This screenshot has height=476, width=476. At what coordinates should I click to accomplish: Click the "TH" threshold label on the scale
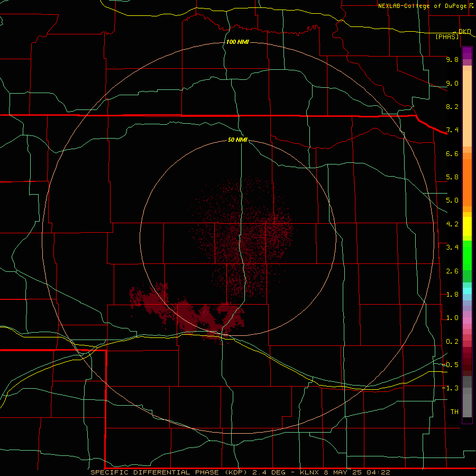(x=454, y=412)
